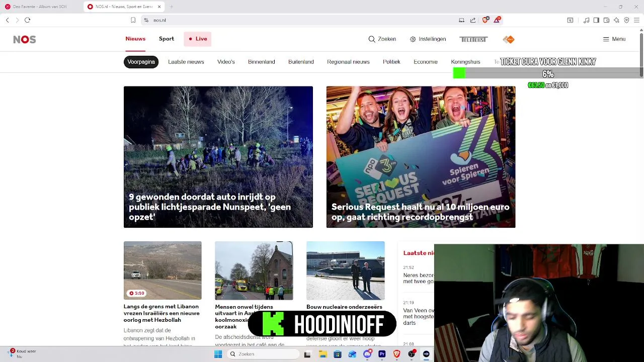Expand the NOS Menu hamburger
This screenshot has width=644, height=362.
(x=614, y=39)
